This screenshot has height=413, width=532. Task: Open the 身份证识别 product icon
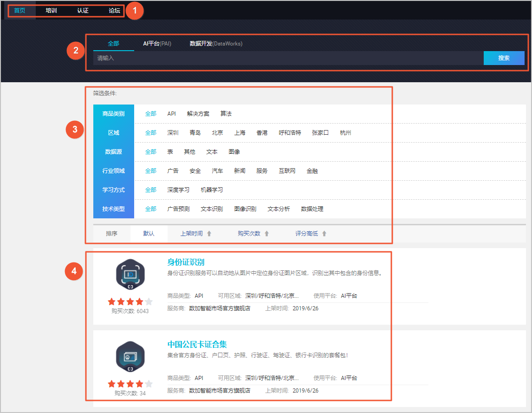click(x=130, y=274)
